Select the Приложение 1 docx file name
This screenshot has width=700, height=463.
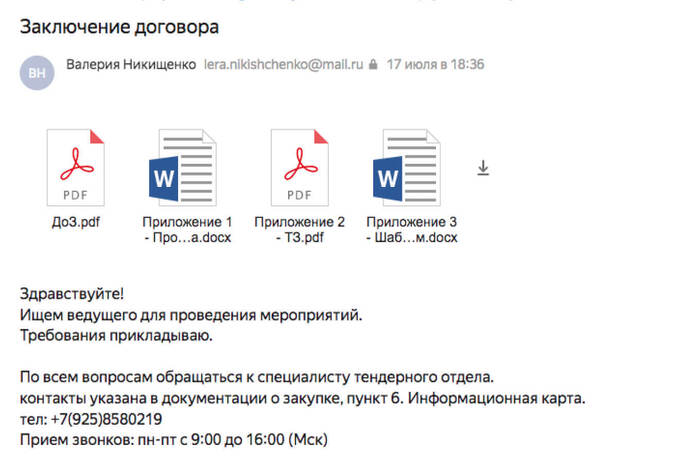pos(187,229)
